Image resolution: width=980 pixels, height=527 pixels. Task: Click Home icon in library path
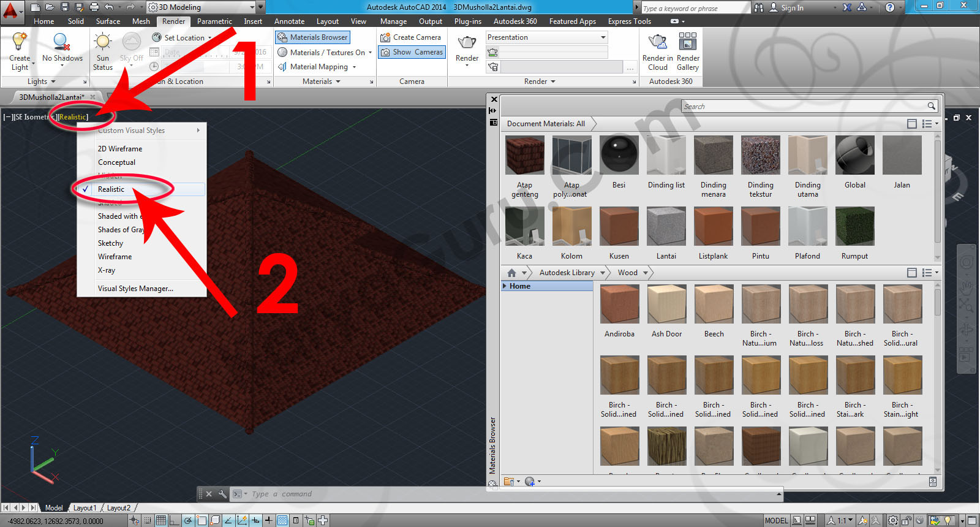[x=511, y=273]
